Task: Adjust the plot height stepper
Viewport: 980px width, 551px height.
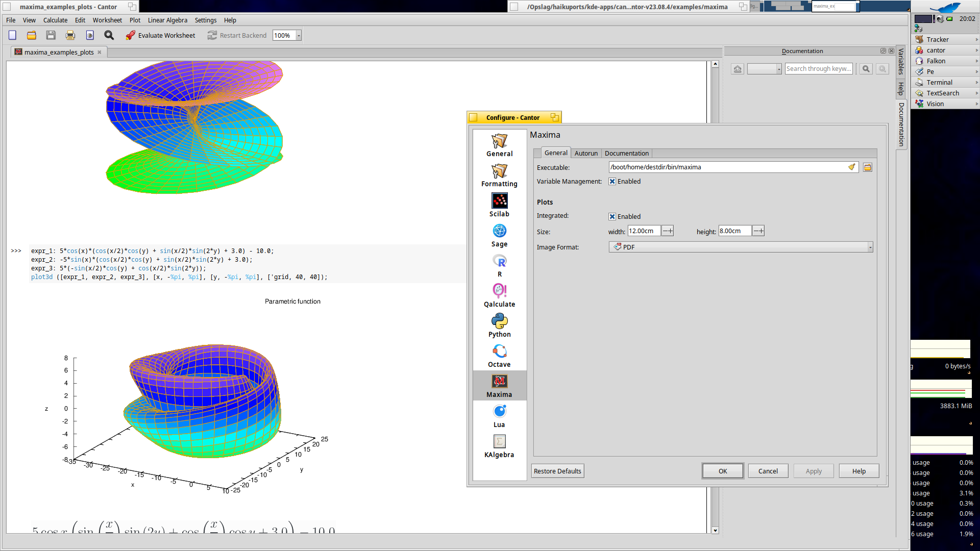Action: tap(758, 231)
